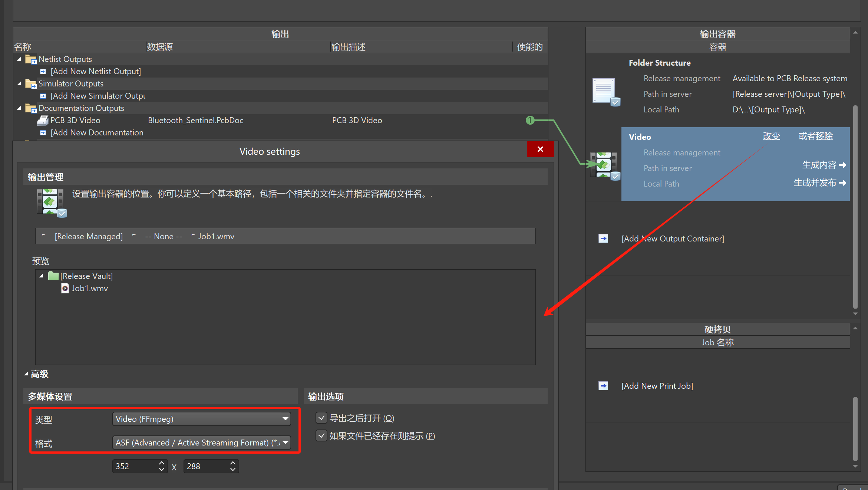Click the Video container film icon

pyautogui.click(x=604, y=165)
